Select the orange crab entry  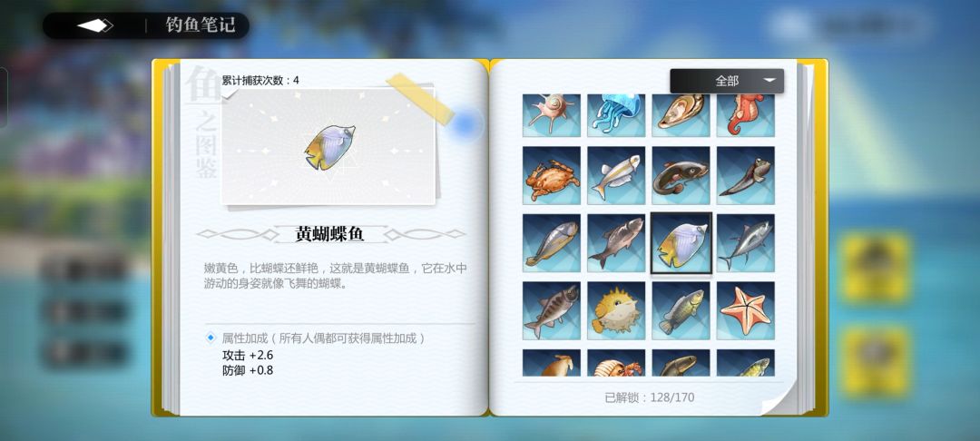[x=552, y=175]
